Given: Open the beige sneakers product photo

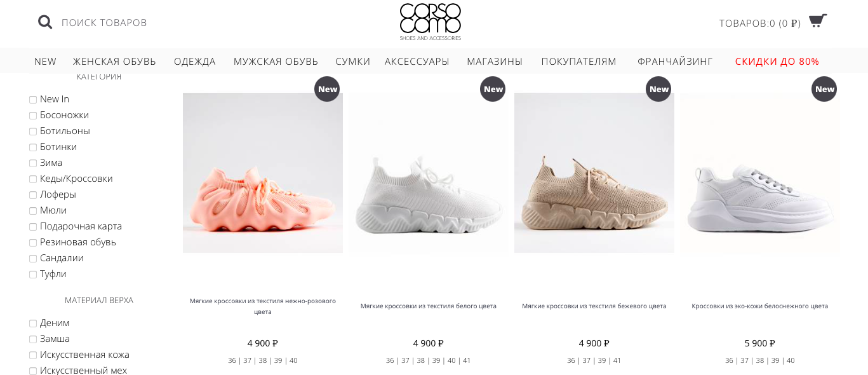Looking at the screenshot, I should click(x=594, y=173).
